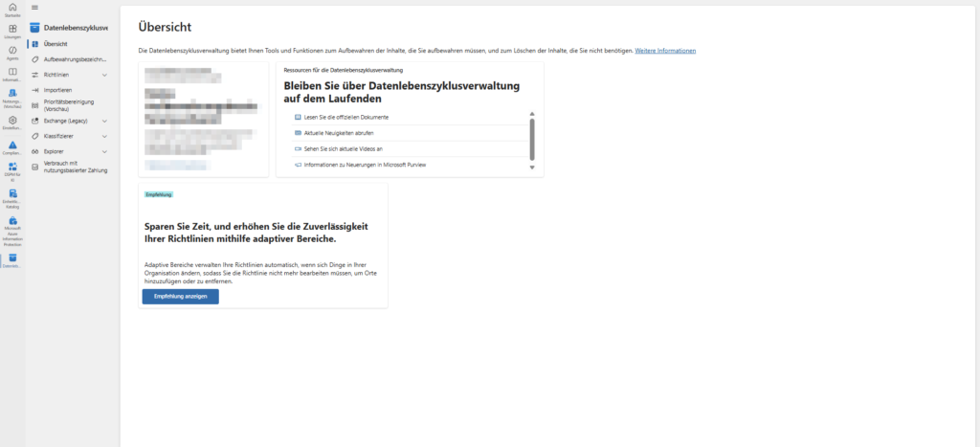The height and width of the screenshot is (447, 980).
Task: Open Startseite in the left rail
Action: click(x=12, y=9)
